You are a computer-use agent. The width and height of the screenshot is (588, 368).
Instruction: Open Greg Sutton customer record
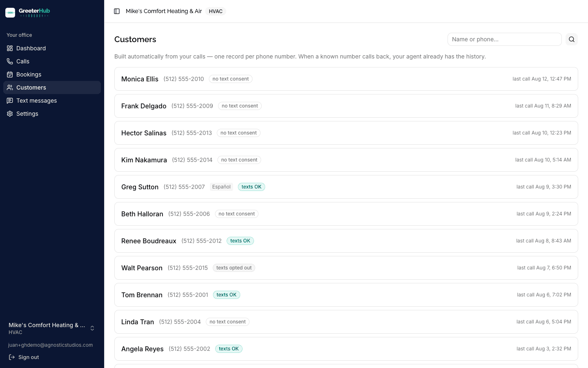coord(346,187)
